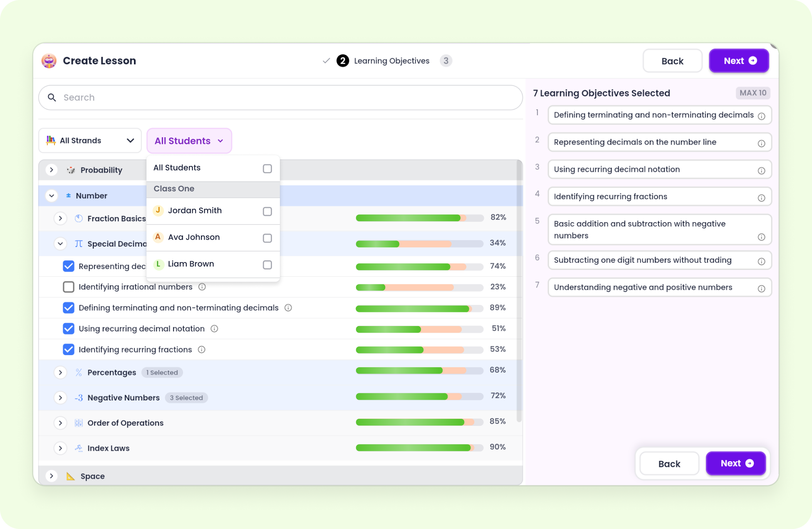Select All Students option in dropdown
812x529 pixels.
267,168
